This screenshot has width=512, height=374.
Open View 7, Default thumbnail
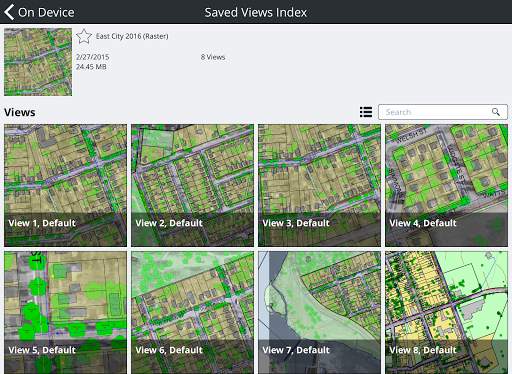tap(319, 313)
